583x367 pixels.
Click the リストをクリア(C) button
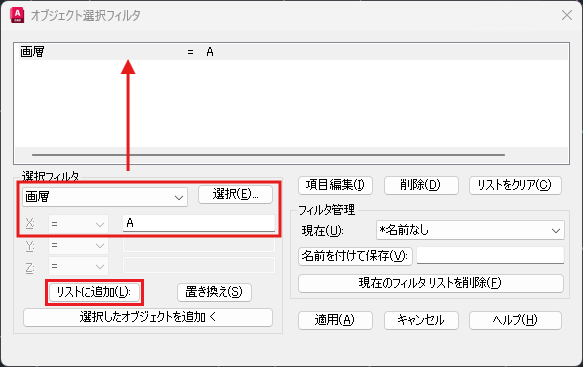tap(515, 185)
